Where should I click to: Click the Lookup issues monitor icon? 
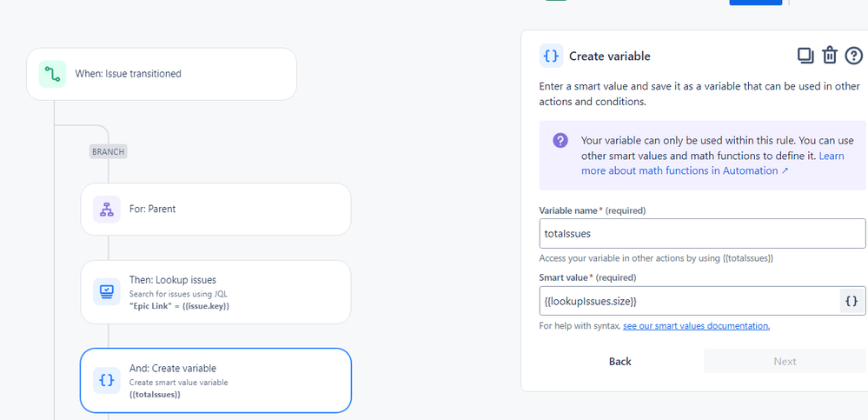point(106,291)
